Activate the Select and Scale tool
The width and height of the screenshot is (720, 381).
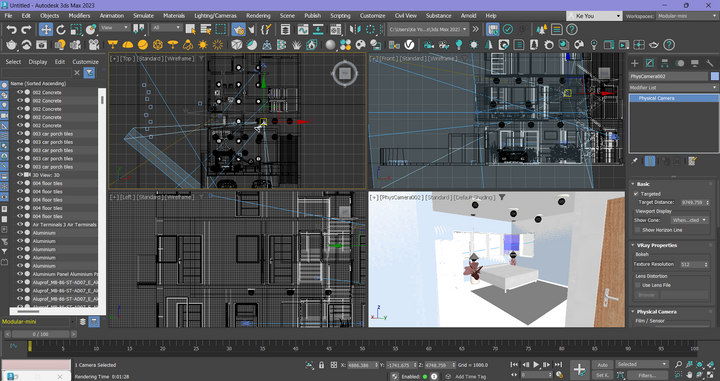click(x=76, y=30)
